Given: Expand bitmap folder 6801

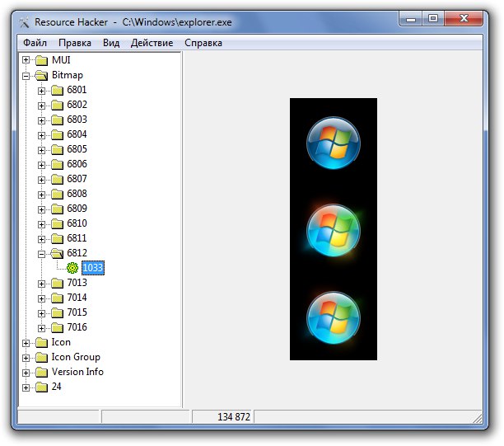Looking at the screenshot, I should (x=41, y=91).
